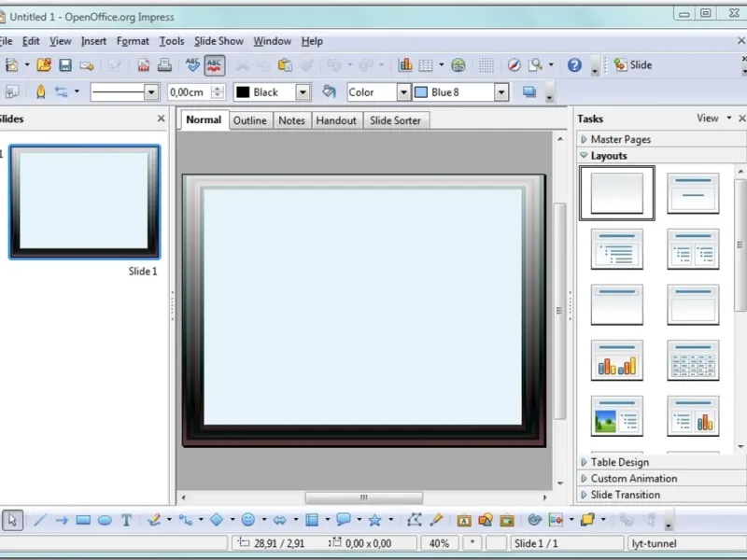747x560 pixels.
Task: Switch to the Slide Sorter tab
Action: tap(395, 120)
